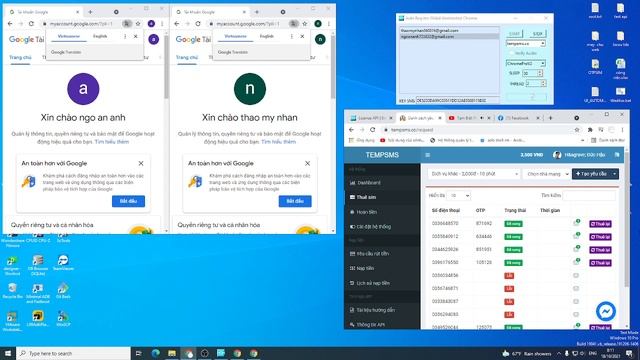Image resolution: width=640 pixels, height=360 pixels.
Task: Increase SLEEP value stepper in Auto Reg tool
Action: tap(540, 71)
